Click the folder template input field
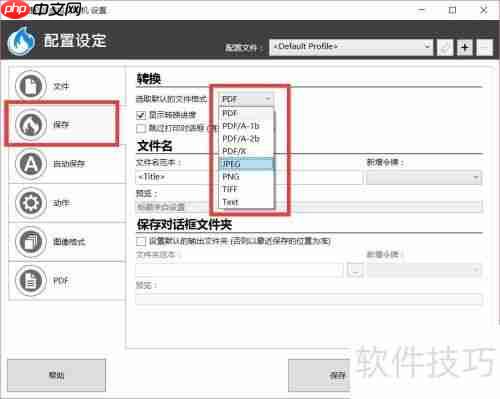 (239, 270)
